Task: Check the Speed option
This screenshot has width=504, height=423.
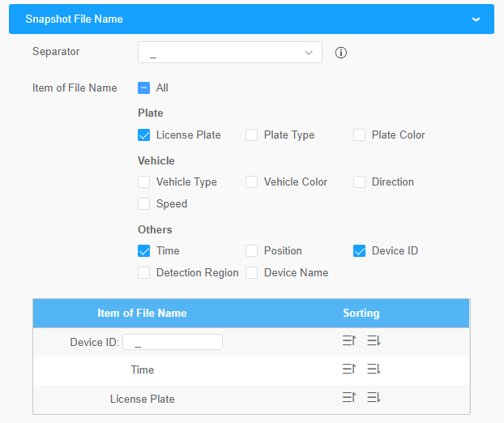Action: coord(143,203)
